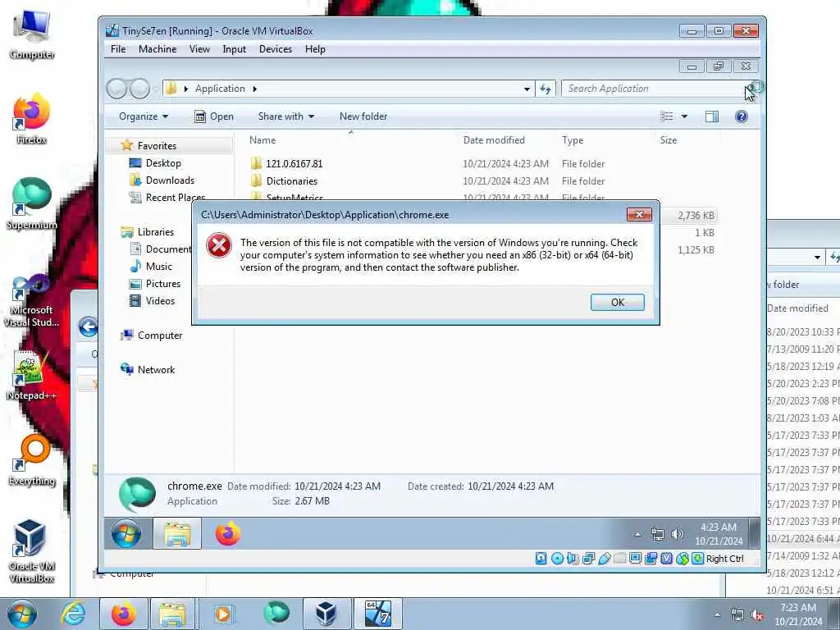Click VirtualBox CPU virtualization indicator
Screen dimensions: 840x630
pyautogui.click(x=667, y=559)
